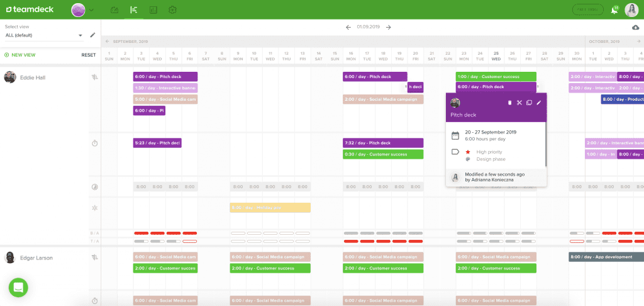The width and height of the screenshot is (644, 306).
Task: Duplicate the Pitch deck booking with copy icon
Action: point(529,103)
